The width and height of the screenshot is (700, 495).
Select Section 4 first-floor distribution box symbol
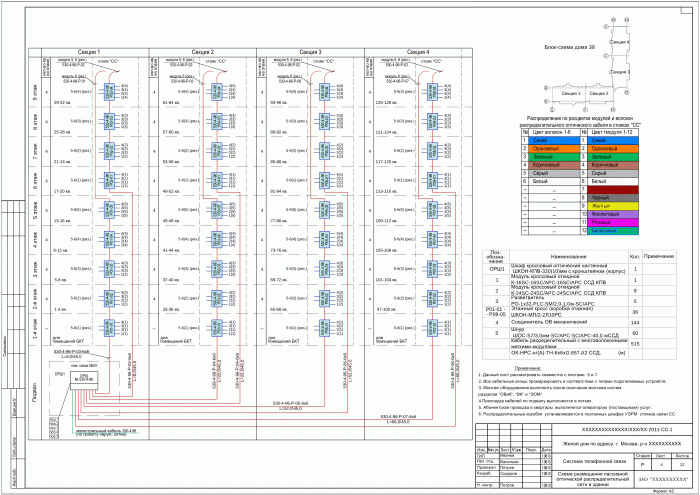point(432,328)
